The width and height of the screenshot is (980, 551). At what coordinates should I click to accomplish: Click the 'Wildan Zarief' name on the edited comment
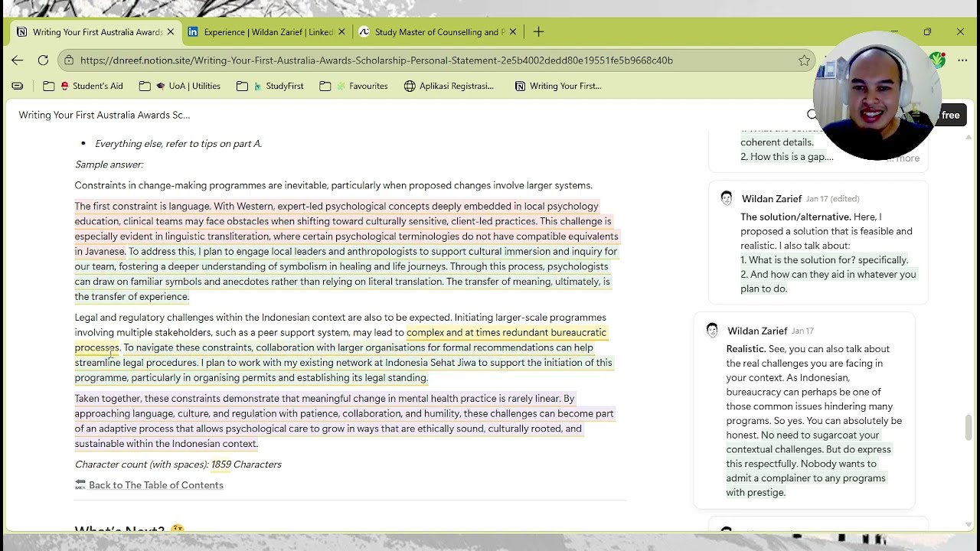(x=772, y=199)
